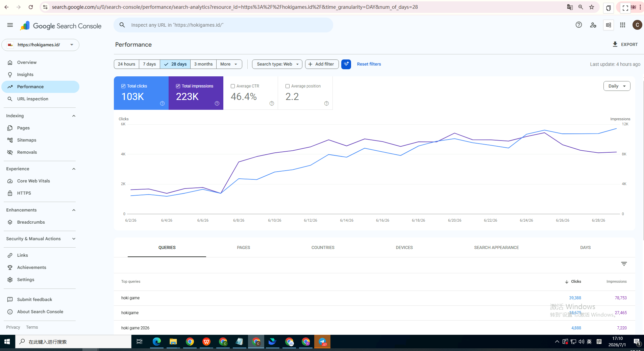Screen dimensions: 644x351
Task: Select the 24 hours date range
Action: click(x=126, y=64)
